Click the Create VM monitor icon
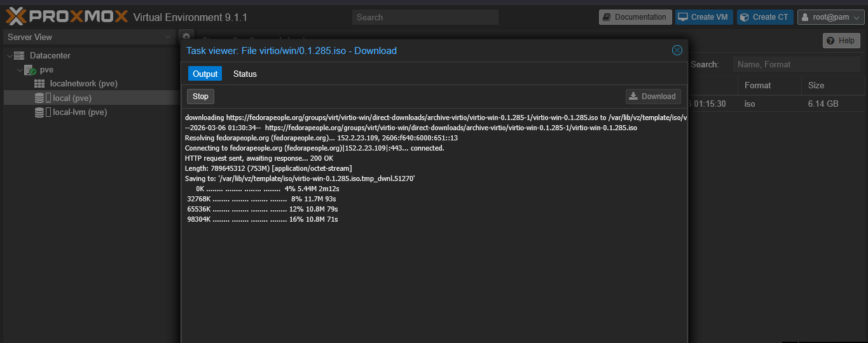 [682, 17]
